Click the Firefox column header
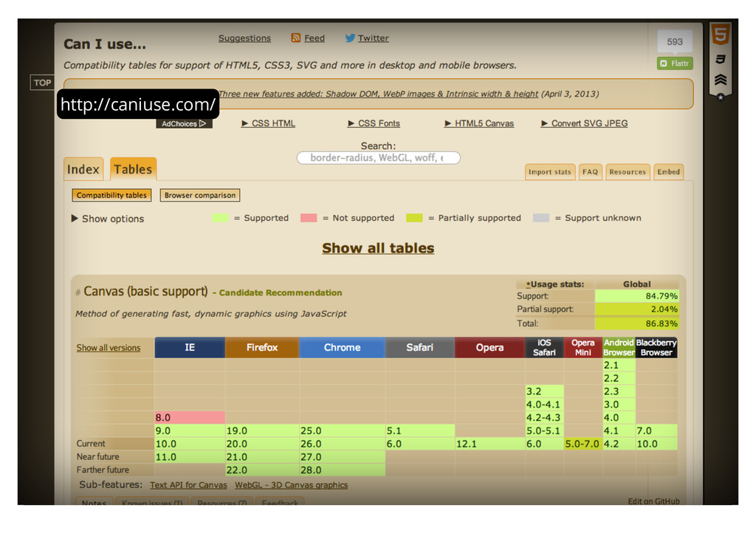Viewport: 756px width, 545px height. [262, 348]
